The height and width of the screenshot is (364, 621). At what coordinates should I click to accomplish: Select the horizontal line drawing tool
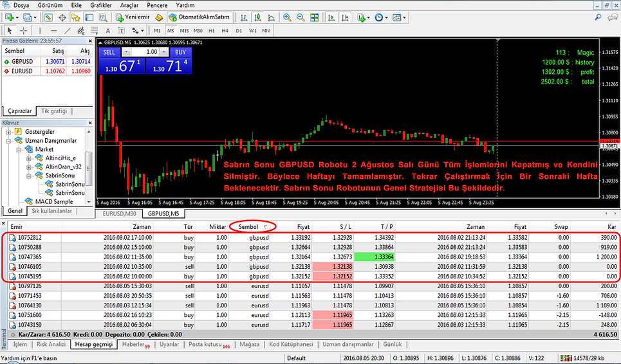click(x=53, y=30)
